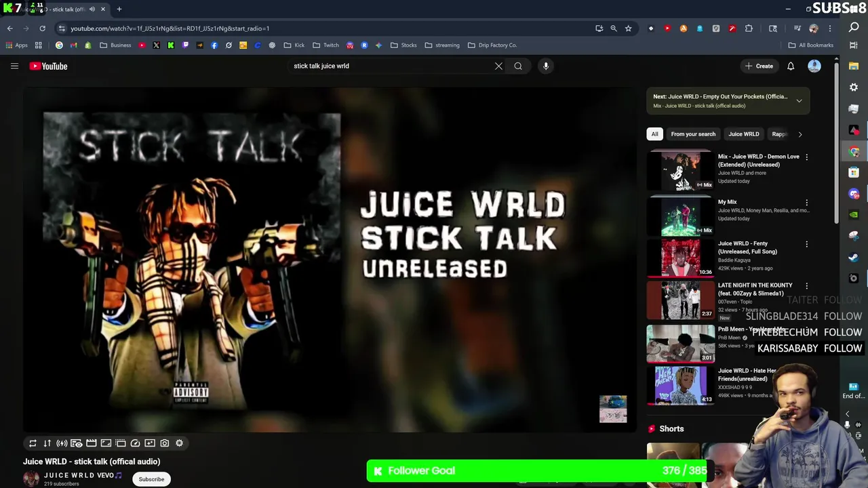868x488 pixels.
Task: Open the Twitch bookmarks folder
Action: pyautogui.click(x=325, y=45)
